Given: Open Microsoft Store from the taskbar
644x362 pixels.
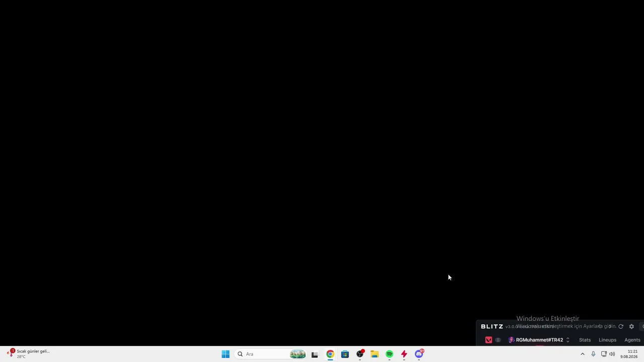Looking at the screenshot, I should (x=345, y=354).
